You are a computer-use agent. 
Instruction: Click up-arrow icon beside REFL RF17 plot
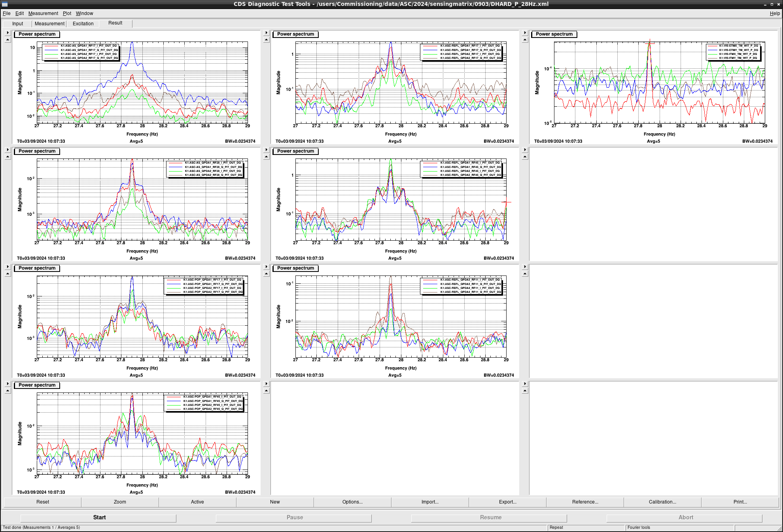coord(266,40)
